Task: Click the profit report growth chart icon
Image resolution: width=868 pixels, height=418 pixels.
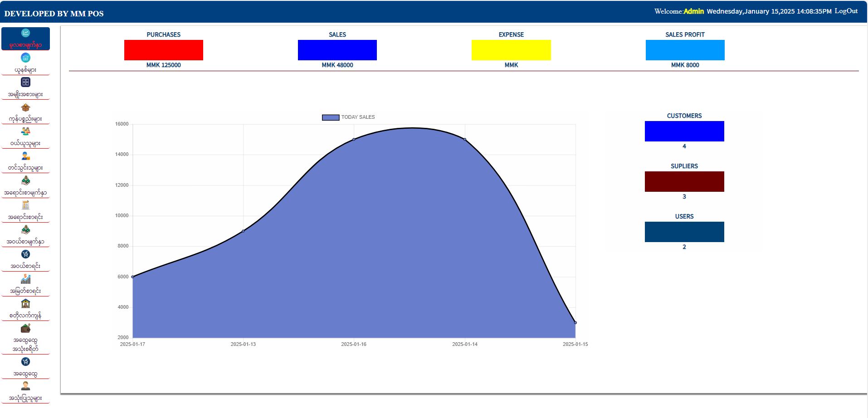Action: pyautogui.click(x=25, y=279)
